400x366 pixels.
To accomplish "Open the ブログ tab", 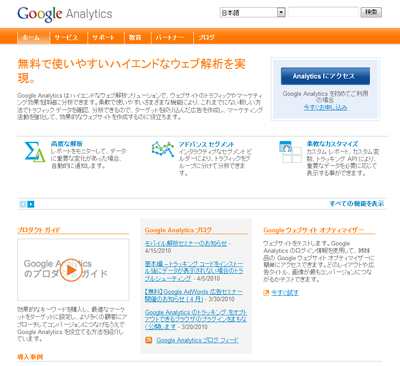I will point(206,38).
